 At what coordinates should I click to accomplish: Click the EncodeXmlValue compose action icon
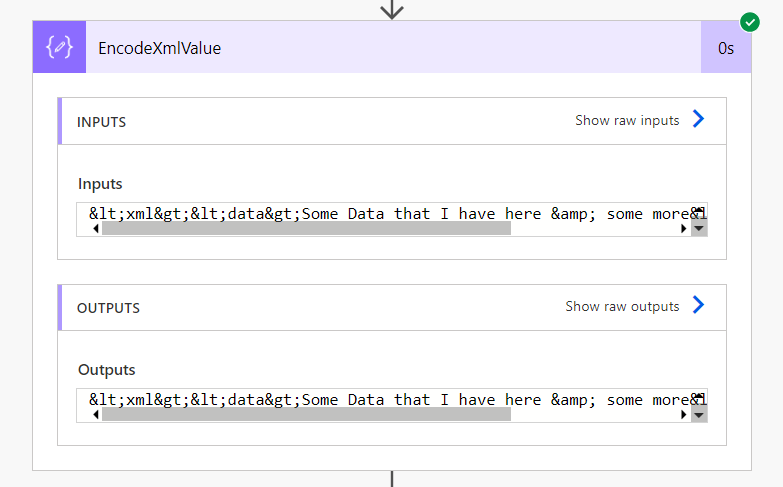point(59,47)
